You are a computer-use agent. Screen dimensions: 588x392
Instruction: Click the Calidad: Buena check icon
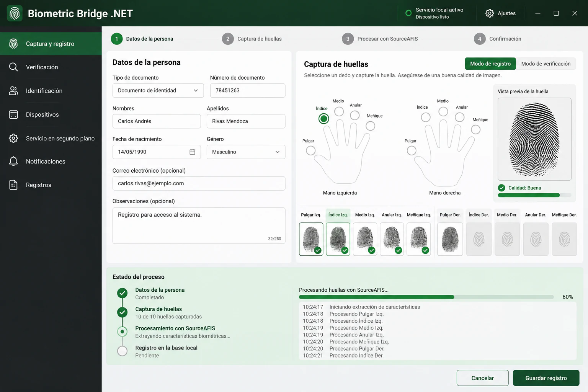[x=501, y=188]
